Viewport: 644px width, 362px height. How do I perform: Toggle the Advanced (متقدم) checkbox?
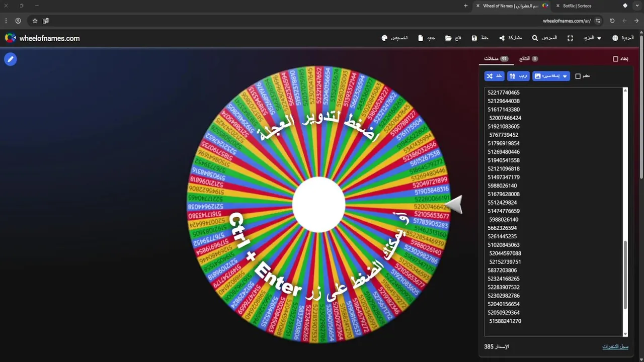(x=578, y=76)
